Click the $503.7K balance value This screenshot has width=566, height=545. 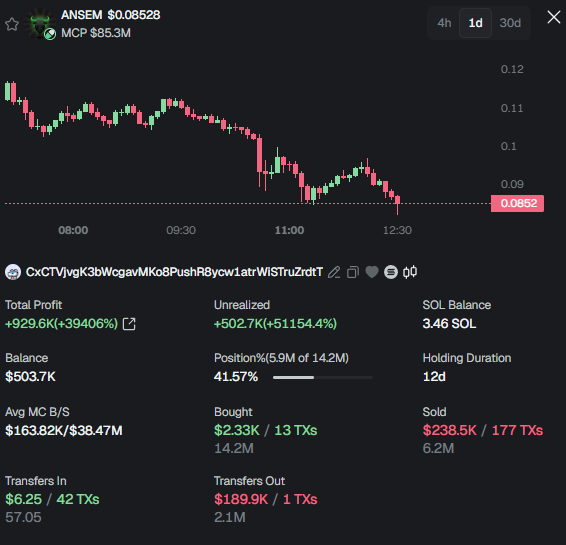tap(30, 377)
